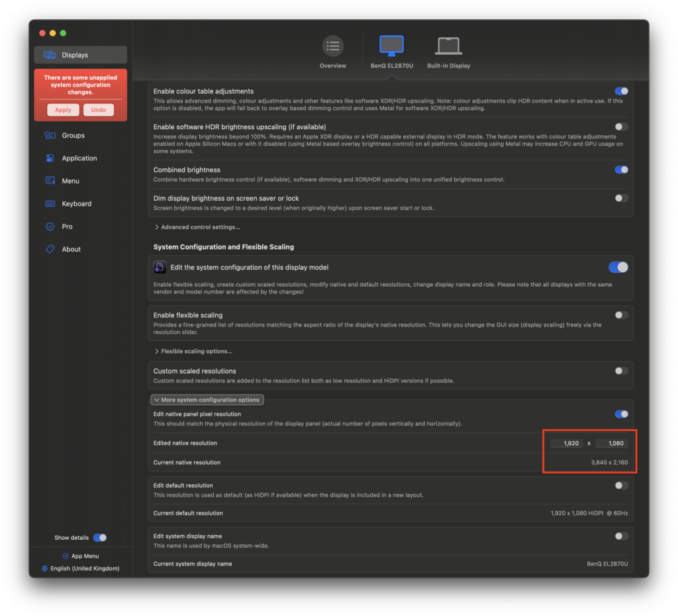The image size is (678, 616).
Task: Toggle the Show details switch
Action: tap(99, 538)
